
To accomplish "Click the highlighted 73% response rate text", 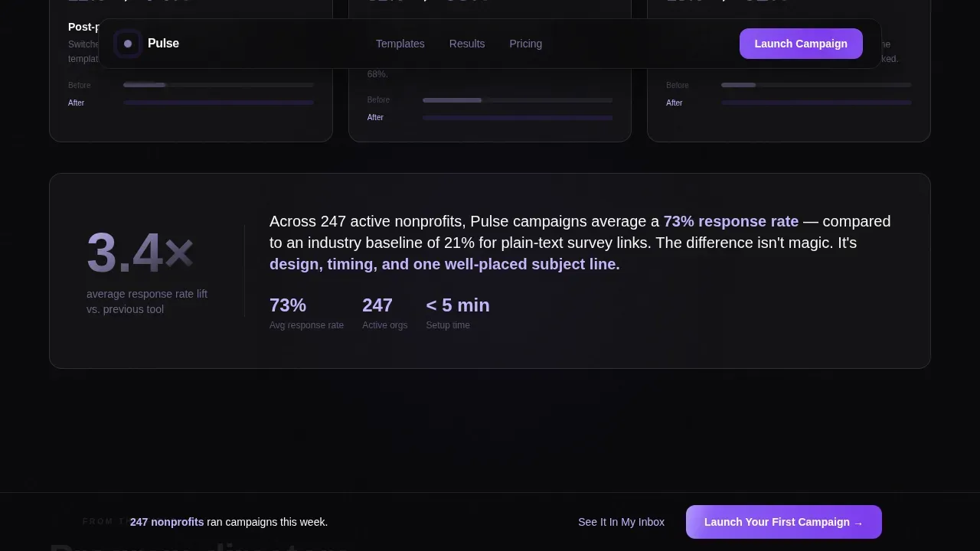I will tap(731, 221).
